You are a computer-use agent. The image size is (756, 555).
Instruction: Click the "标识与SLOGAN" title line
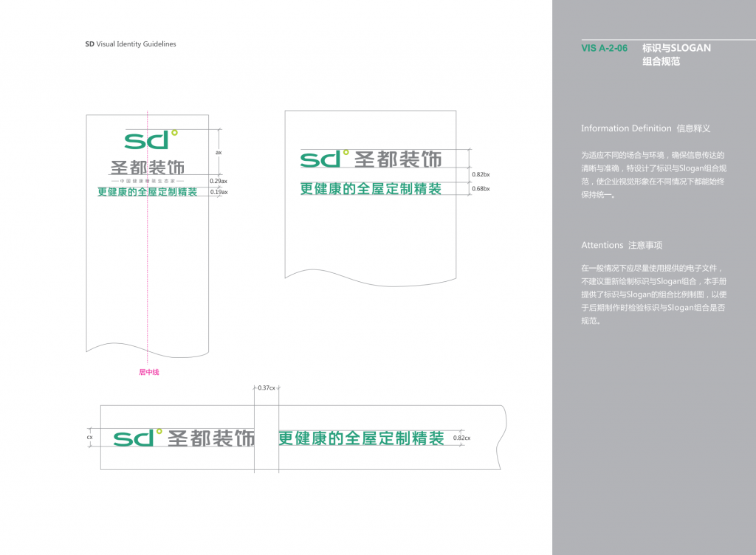(x=676, y=48)
